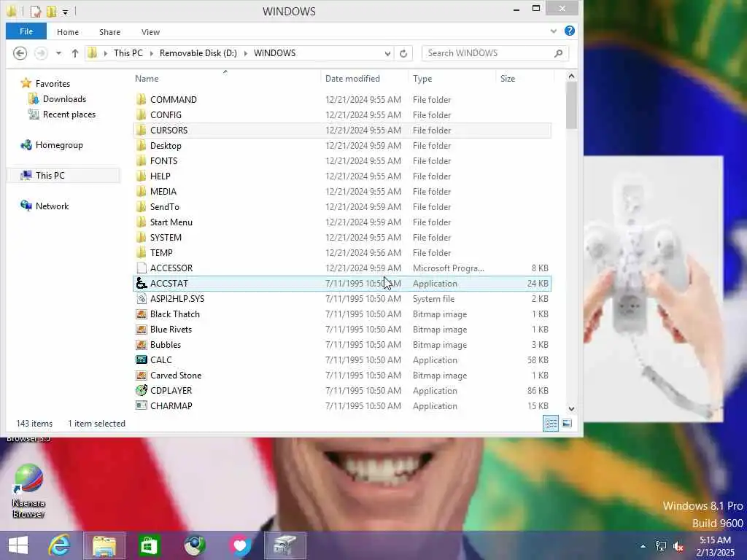Expand the ribbon with the chevron
The image size is (747, 560).
[553, 31]
